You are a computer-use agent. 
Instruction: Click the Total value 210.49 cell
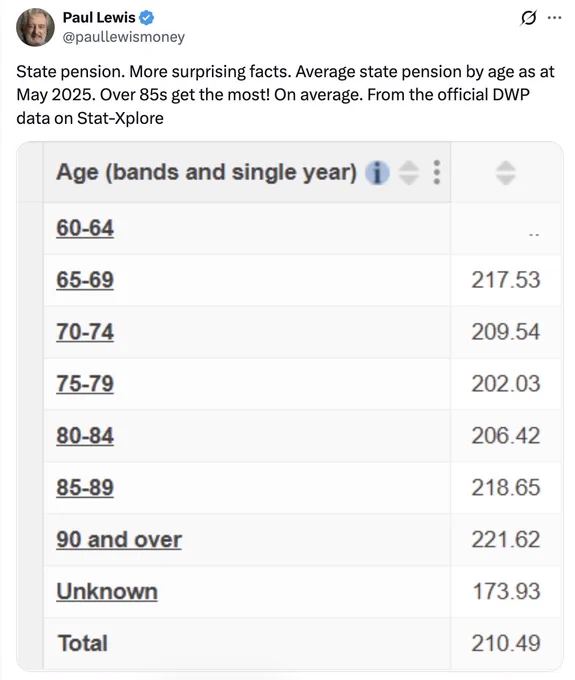pos(506,643)
